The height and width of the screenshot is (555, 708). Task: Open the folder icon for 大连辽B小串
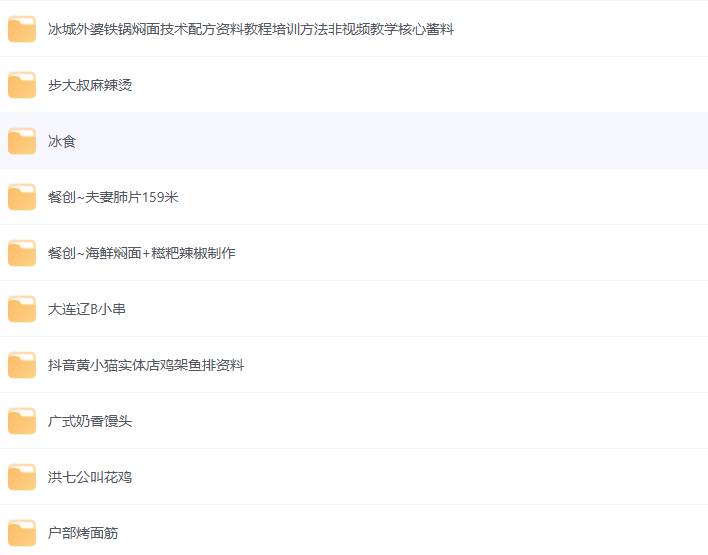[x=22, y=310]
